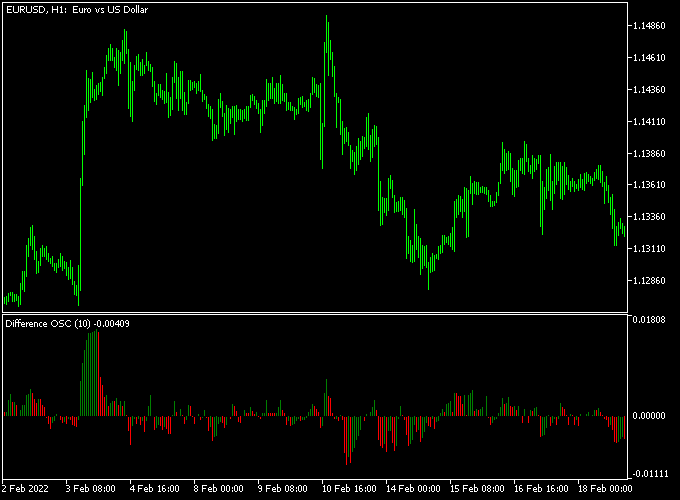The width and height of the screenshot is (680, 500).
Task: Click the chart title 'EURUSD, H1: Euro vs US Dollar'
Action: point(77,10)
